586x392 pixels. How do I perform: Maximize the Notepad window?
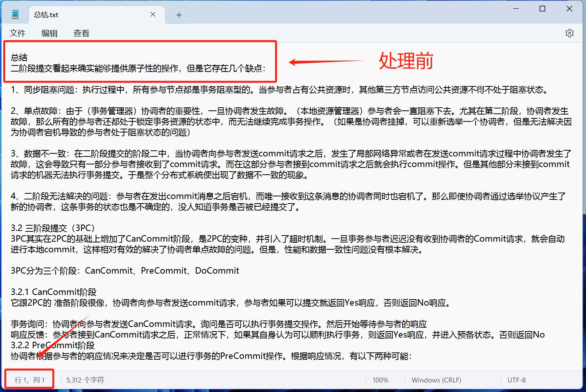[542, 8]
